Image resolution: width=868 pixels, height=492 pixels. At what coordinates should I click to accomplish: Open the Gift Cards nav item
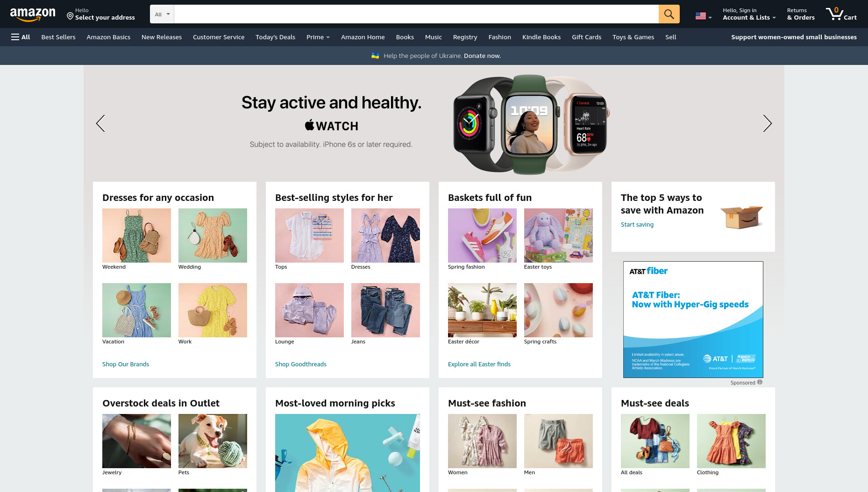point(586,37)
